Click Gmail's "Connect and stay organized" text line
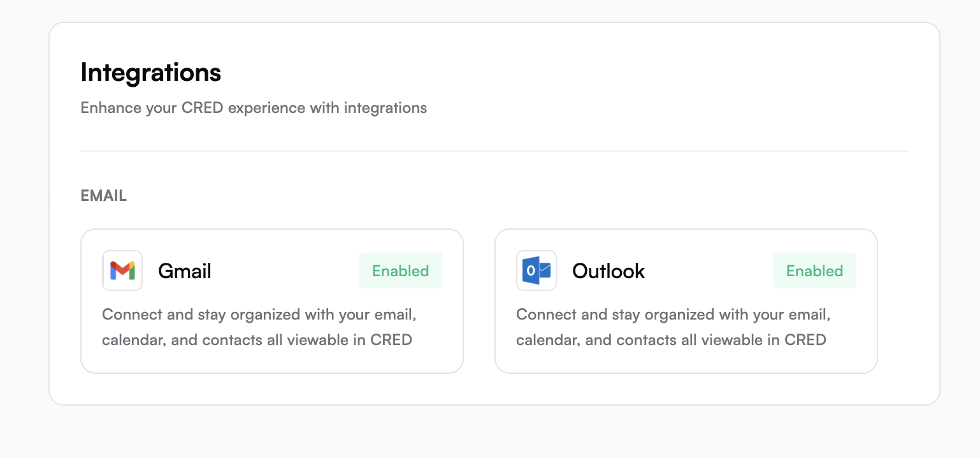This screenshot has width=980, height=458. tap(259, 314)
